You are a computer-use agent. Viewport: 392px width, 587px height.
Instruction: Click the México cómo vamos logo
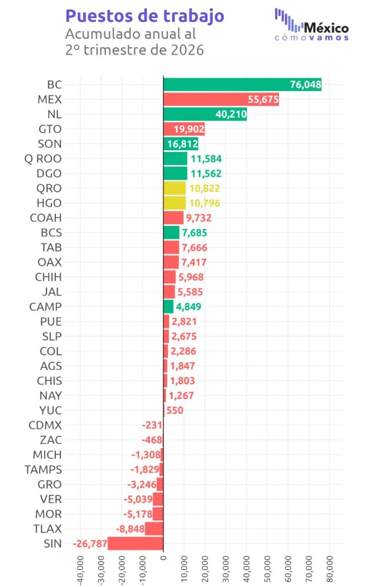pos(311,25)
